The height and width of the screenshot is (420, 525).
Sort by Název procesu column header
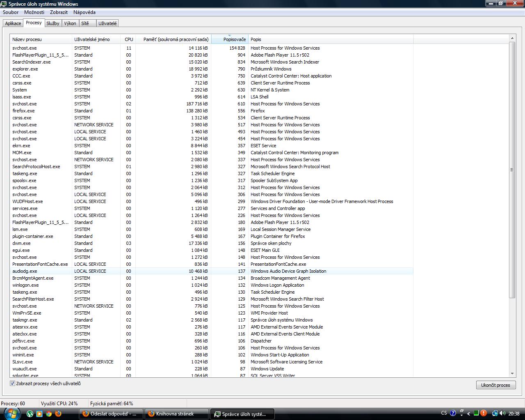[x=41, y=39]
